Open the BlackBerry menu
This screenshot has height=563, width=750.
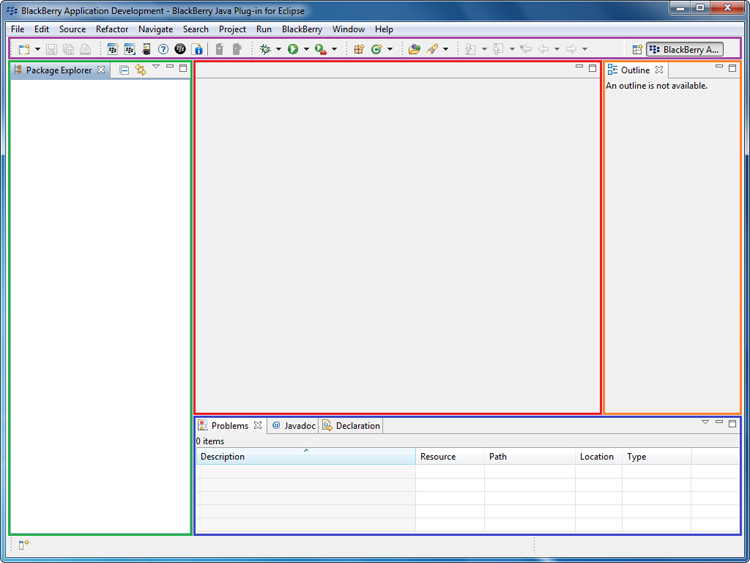(x=302, y=29)
